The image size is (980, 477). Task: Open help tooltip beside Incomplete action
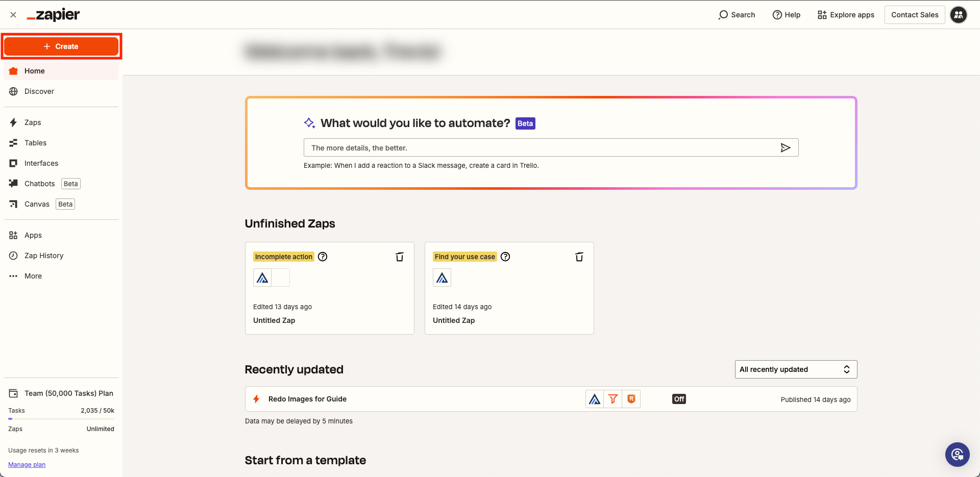tap(323, 257)
